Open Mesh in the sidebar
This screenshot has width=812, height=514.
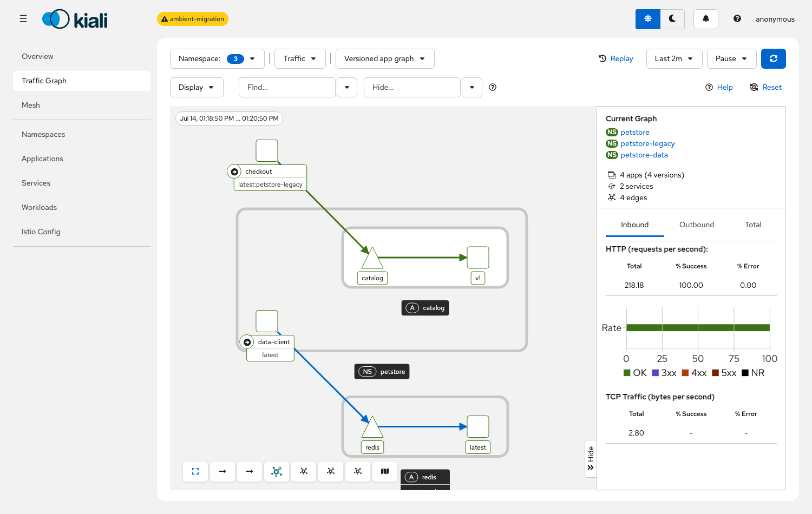tap(82, 105)
